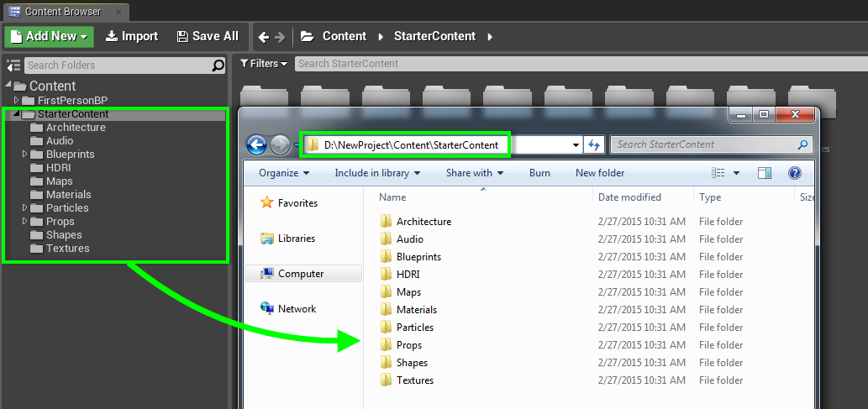Click the Search Folders input field
Screen dimensions: 868x409
[x=118, y=66]
